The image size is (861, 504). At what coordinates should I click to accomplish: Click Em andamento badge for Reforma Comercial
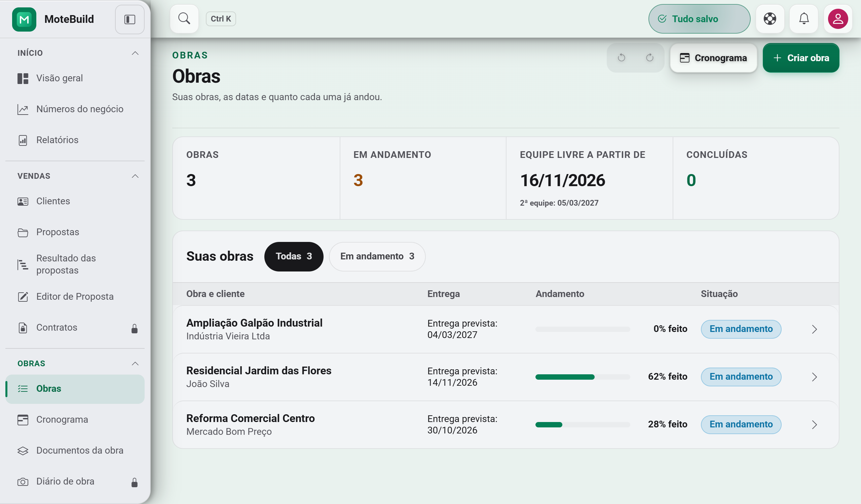pos(741,424)
